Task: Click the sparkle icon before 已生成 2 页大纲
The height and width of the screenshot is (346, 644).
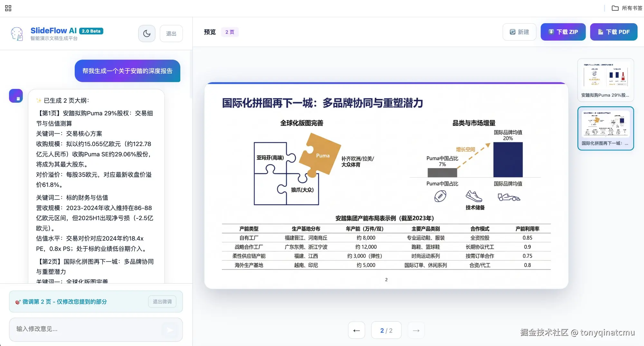Action: (39, 101)
